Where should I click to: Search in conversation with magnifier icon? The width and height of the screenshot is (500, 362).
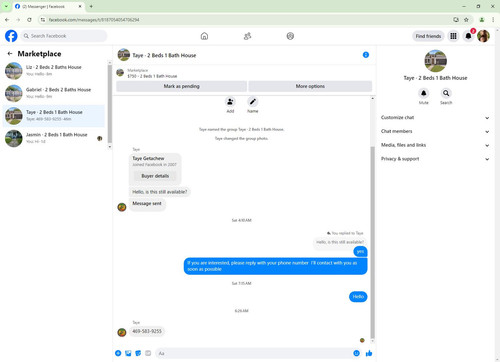pyautogui.click(x=446, y=93)
